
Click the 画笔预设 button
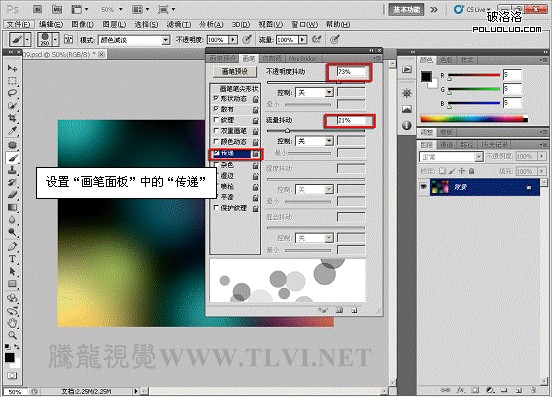coord(235,71)
